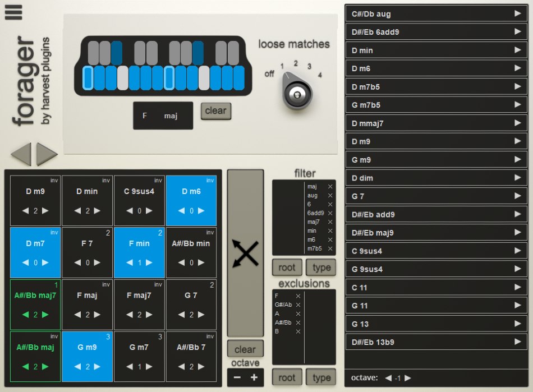Play the C#/Db aug chord
This screenshot has width=533, height=392.
[518, 13]
